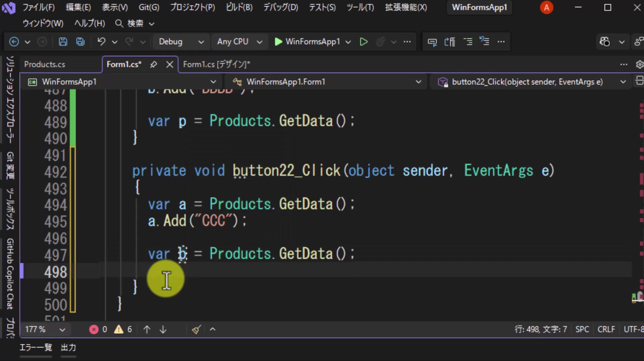Start without debugging using the outlined play icon
This screenshot has height=361, width=644.
pyautogui.click(x=364, y=42)
